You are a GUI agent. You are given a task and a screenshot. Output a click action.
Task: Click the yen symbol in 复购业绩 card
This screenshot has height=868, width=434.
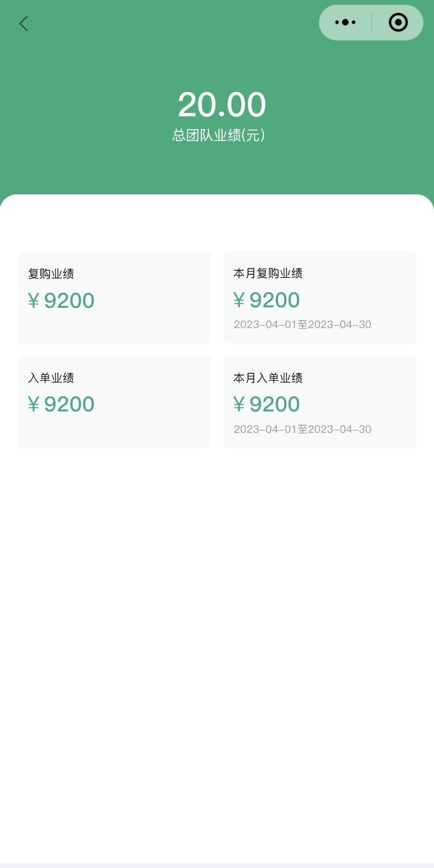pyautogui.click(x=34, y=301)
